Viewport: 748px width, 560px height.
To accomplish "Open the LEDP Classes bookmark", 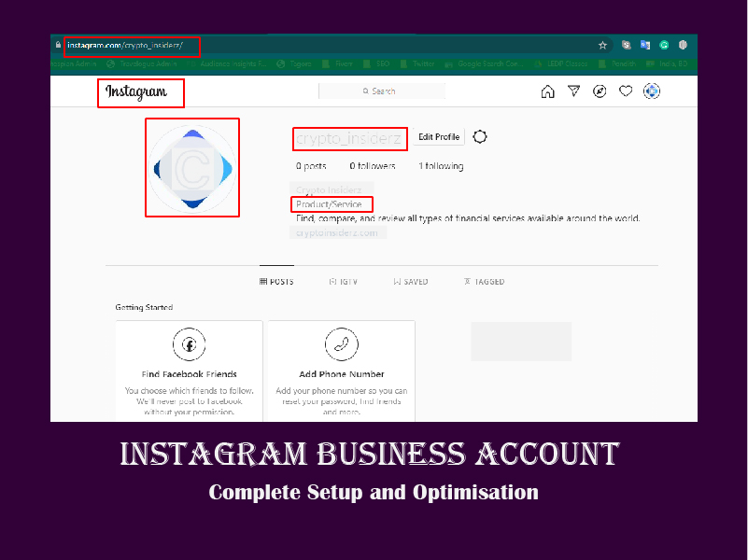I will 561,63.
